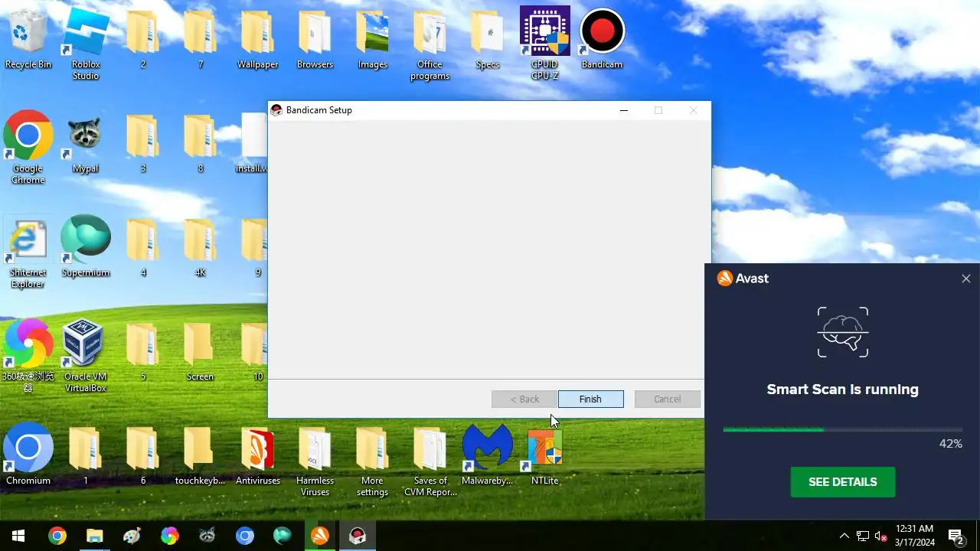Viewport: 980px width, 551px height.
Task: Select the Antiviruses folder icon
Action: 258,455
